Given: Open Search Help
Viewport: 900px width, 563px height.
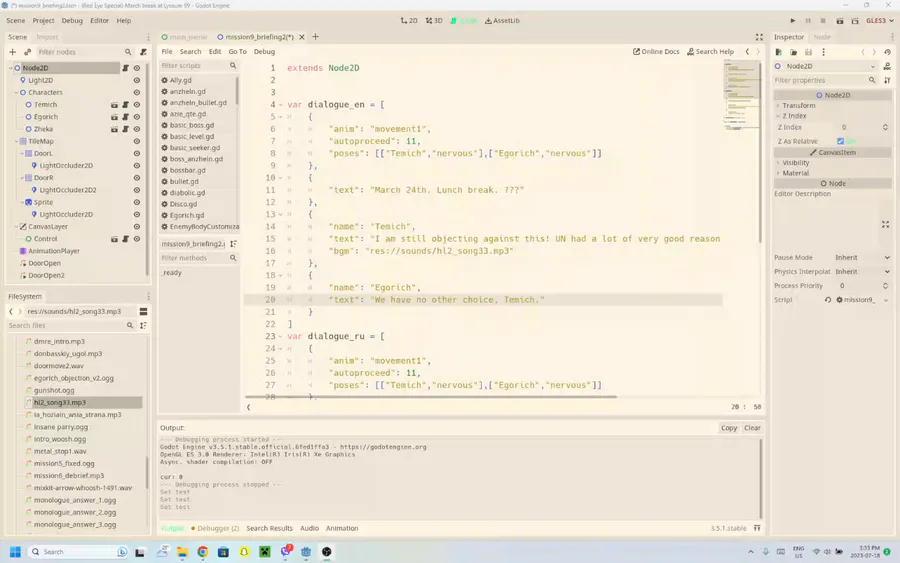Looking at the screenshot, I should (711, 52).
